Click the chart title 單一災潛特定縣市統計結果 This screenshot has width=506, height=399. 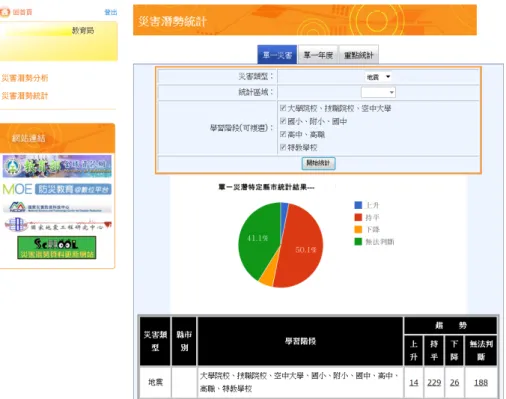coord(266,187)
